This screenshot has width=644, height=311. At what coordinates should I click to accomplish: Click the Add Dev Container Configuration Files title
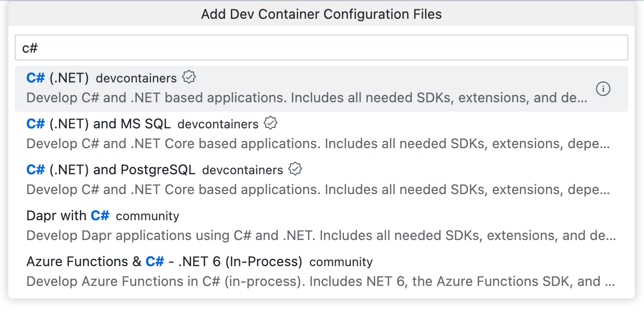point(321,14)
